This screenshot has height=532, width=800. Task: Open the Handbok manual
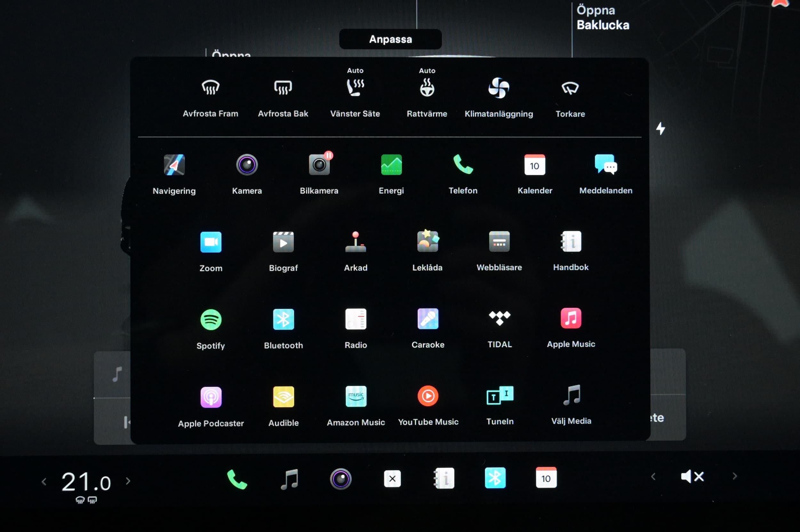[x=571, y=242]
